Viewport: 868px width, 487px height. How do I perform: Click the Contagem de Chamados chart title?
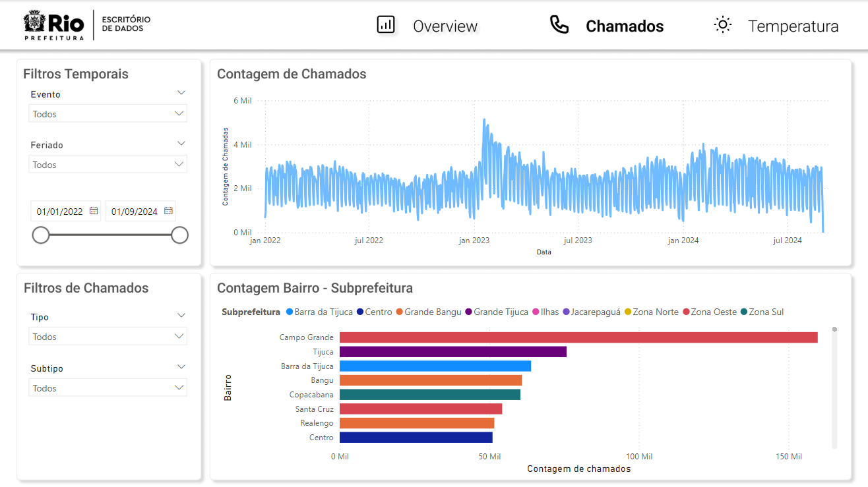(292, 74)
